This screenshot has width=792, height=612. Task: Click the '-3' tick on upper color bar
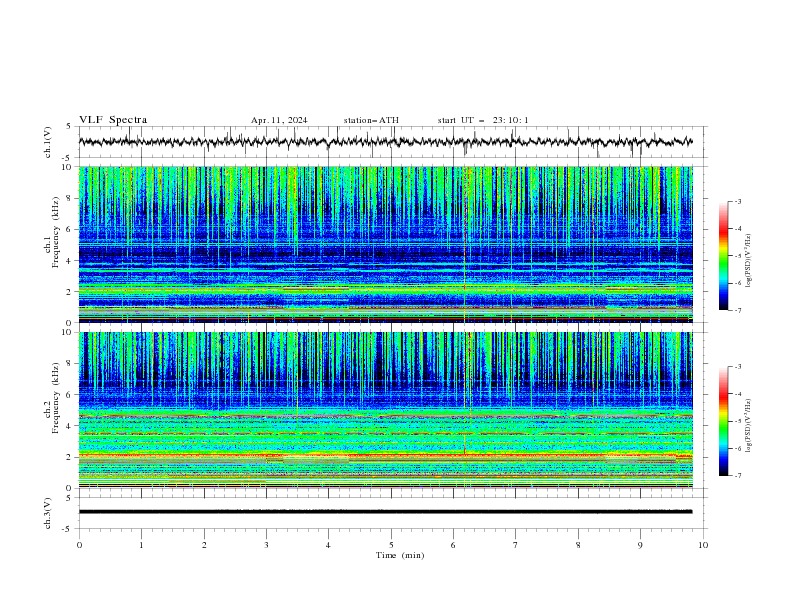pos(737,201)
